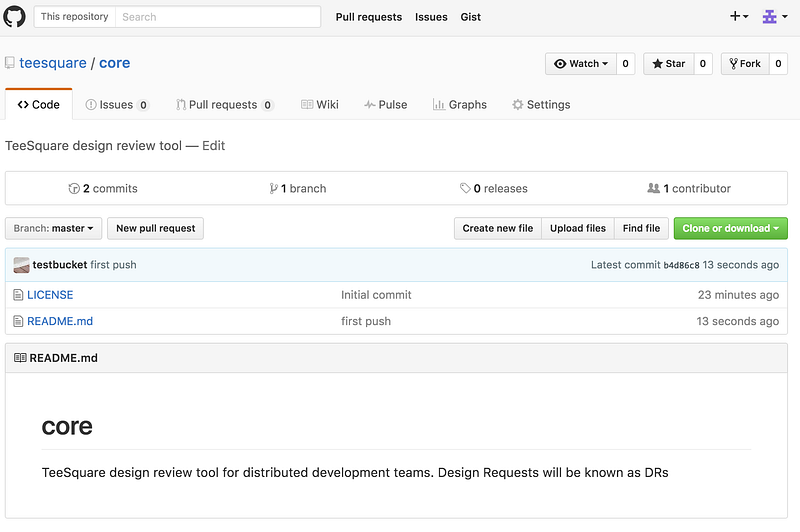Image resolution: width=800 pixels, height=532 pixels.
Task: Open the README.md file link
Action: point(60,321)
